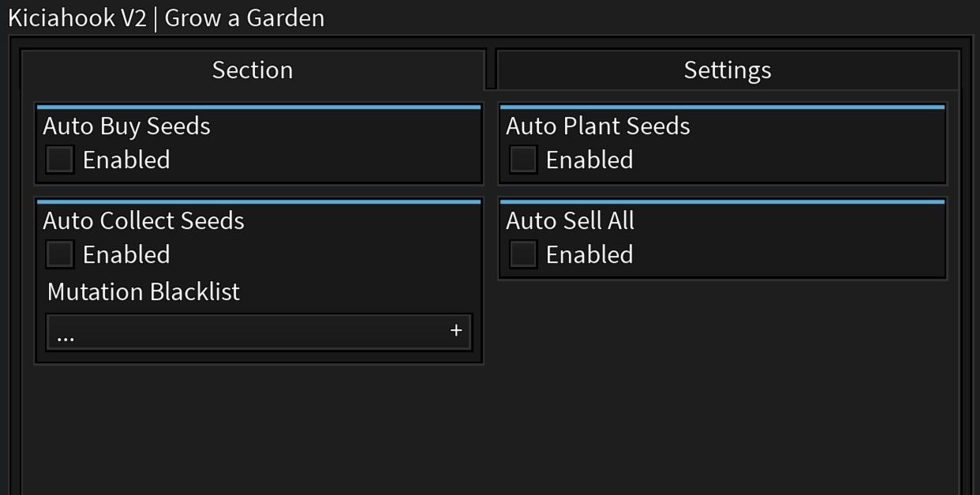Click the Enabled label under Auto Collect Seeds
Viewport: 980px width, 495px height.
point(126,255)
